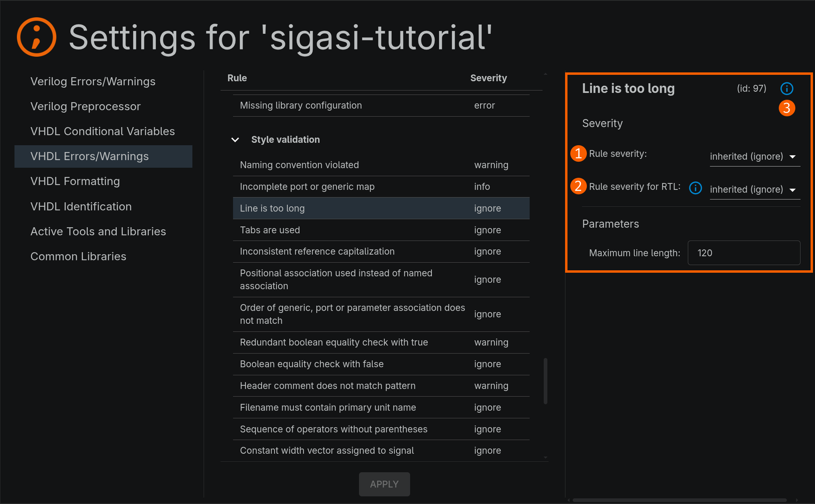Click the error severity of Missing library configuration

coord(484,105)
